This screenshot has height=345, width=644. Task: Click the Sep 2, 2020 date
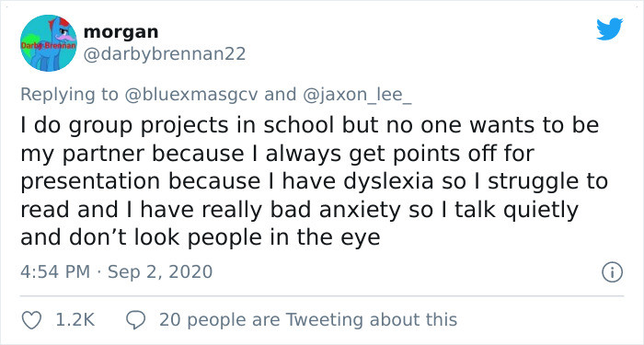160,272
